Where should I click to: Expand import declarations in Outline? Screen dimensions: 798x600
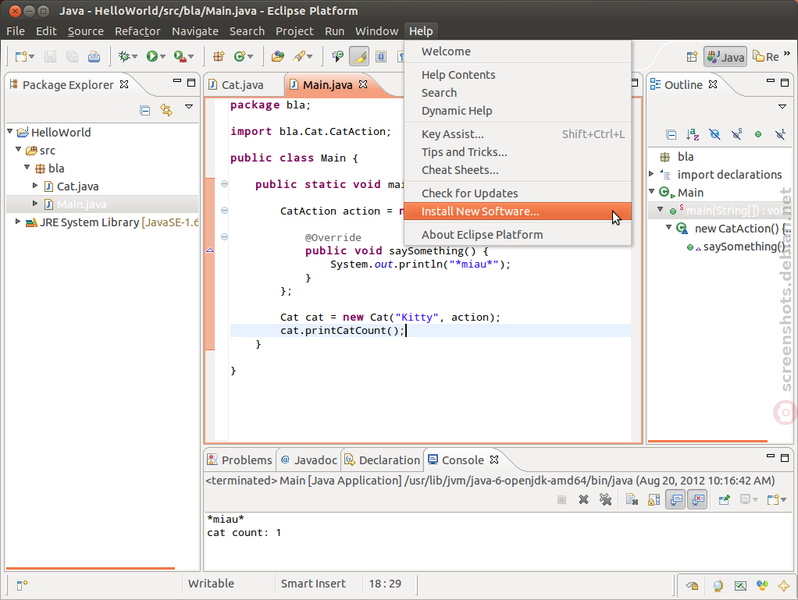click(x=651, y=174)
